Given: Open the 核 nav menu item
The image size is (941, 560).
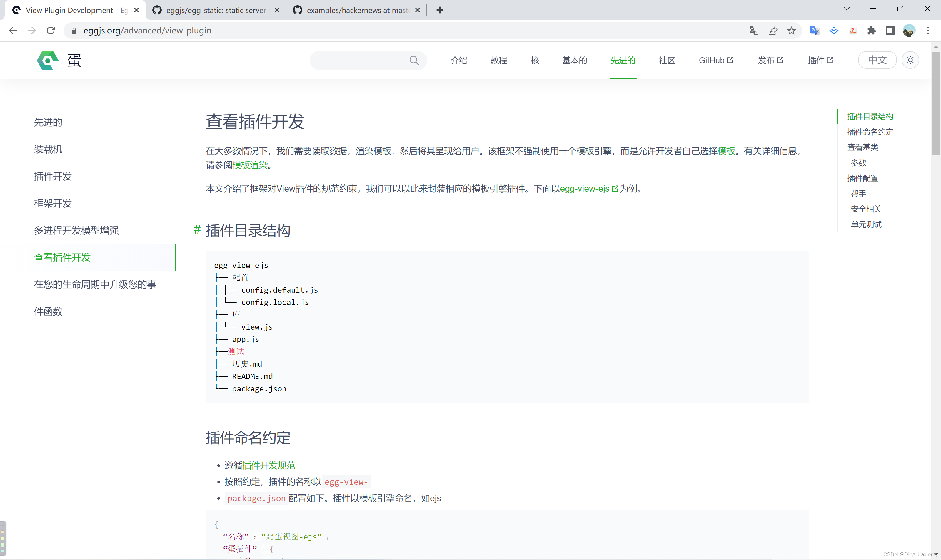Looking at the screenshot, I should (534, 60).
